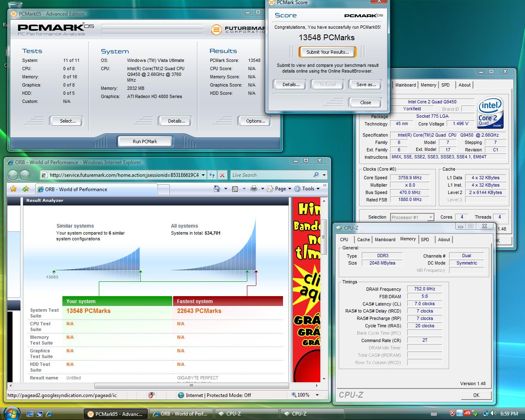Switch to the CPU tab in CPU-Z
This screenshot has width=525, height=420.
344,240
